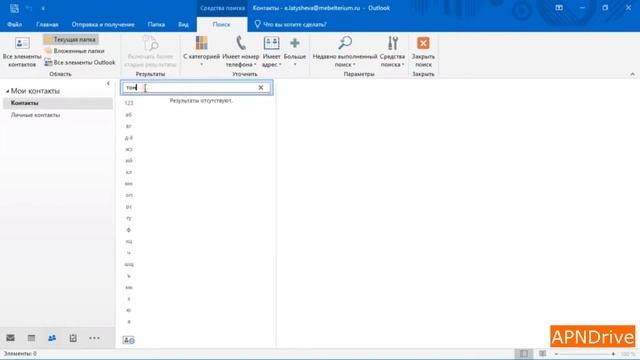The height and width of the screenshot is (360, 640).
Task: Switch to Mail view icon
Action: (x=11, y=338)
